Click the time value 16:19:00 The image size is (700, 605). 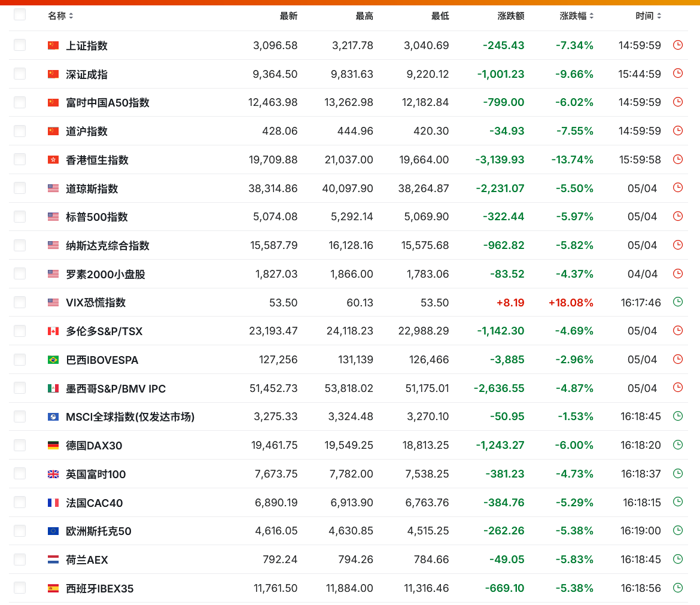[641, 531]
